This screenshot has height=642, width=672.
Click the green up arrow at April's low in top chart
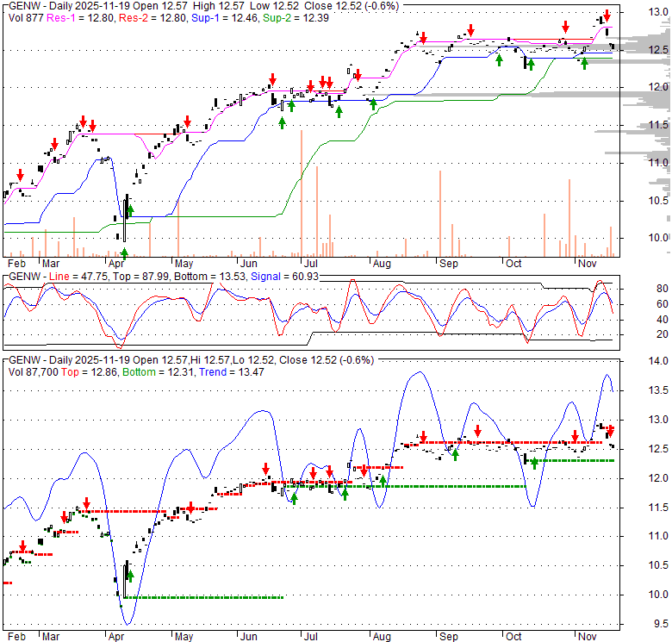click(124, 252)
